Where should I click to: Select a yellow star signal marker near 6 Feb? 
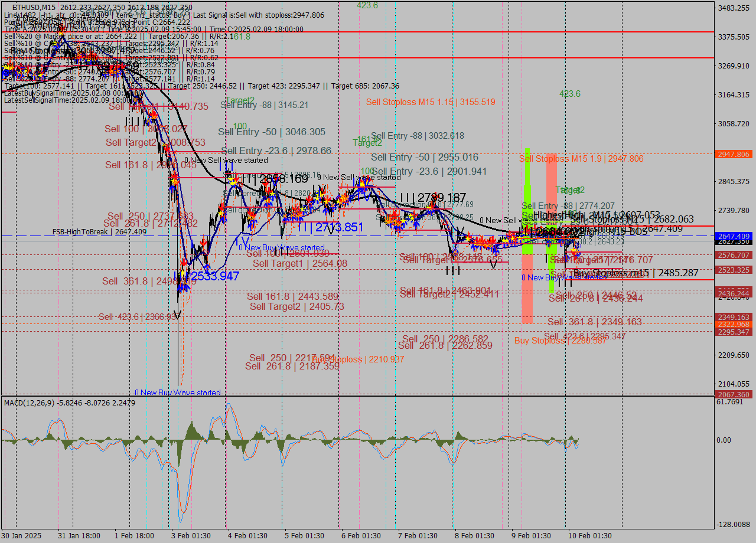pos(363,184)
